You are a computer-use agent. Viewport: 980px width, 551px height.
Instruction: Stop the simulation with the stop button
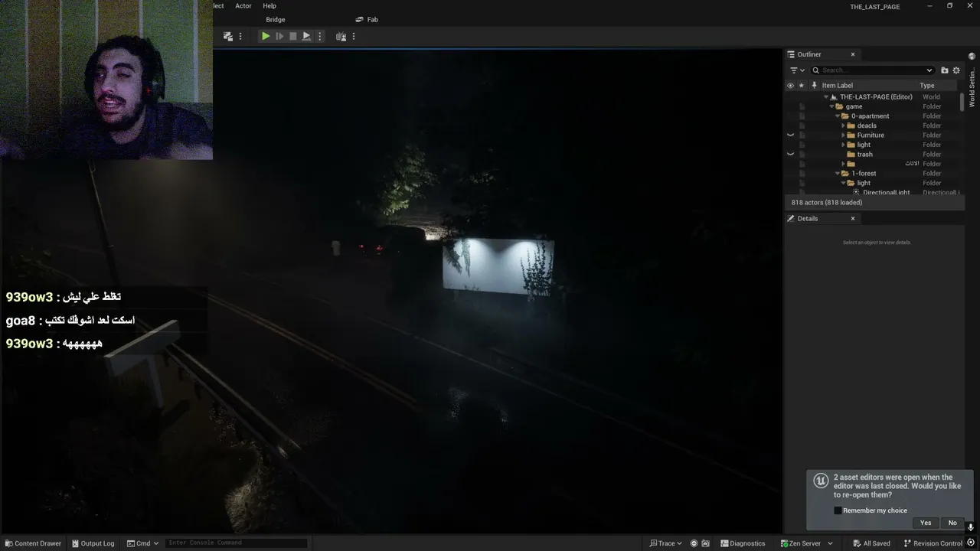292,36
